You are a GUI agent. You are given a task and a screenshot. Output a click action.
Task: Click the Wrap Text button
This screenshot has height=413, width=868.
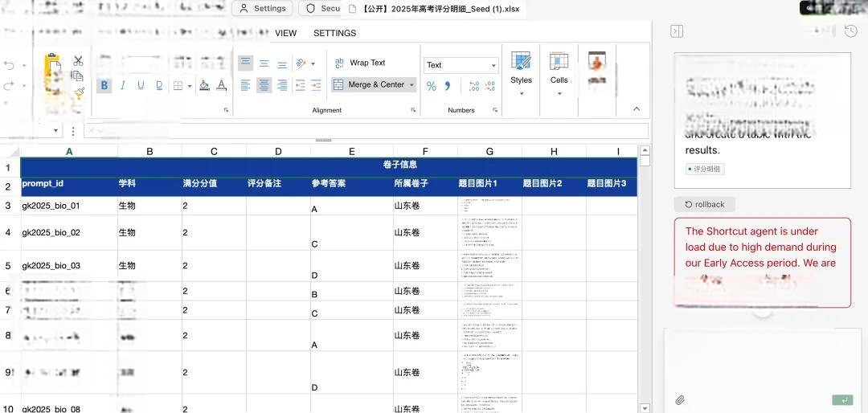click(360, 63)
